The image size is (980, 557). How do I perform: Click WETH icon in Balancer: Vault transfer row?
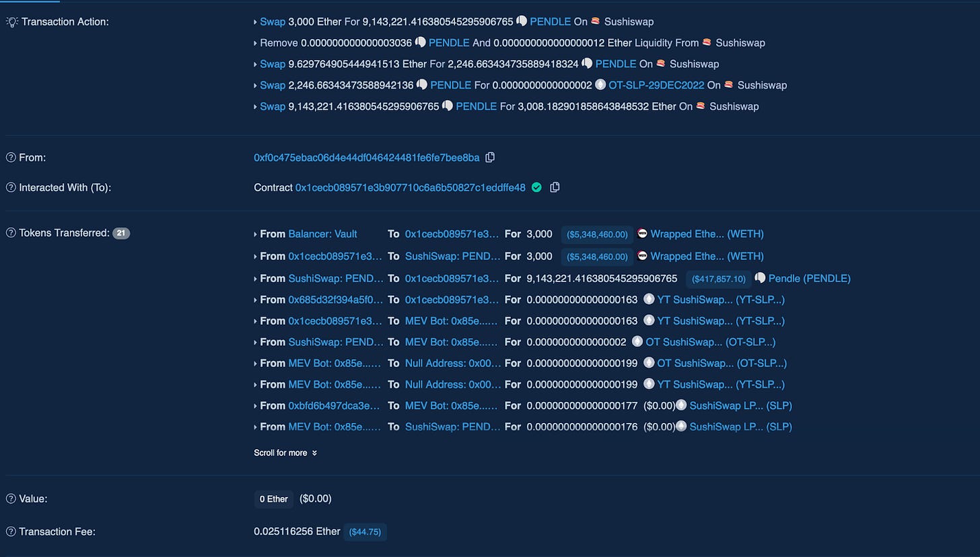(x=642, y=234)
